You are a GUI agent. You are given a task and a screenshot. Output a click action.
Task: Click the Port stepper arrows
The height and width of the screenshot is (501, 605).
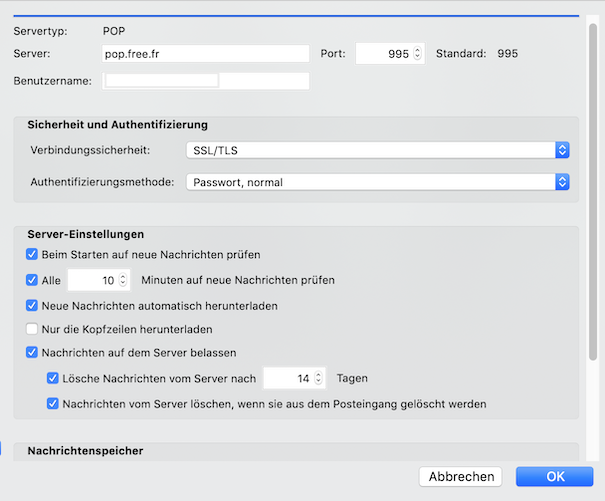pos(418,53)
